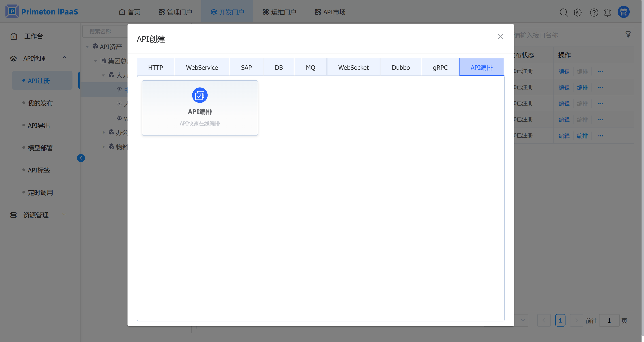Switch to the WebSocket tab
644x342 pixels.
pyautogui.click(x=353, y=67)
